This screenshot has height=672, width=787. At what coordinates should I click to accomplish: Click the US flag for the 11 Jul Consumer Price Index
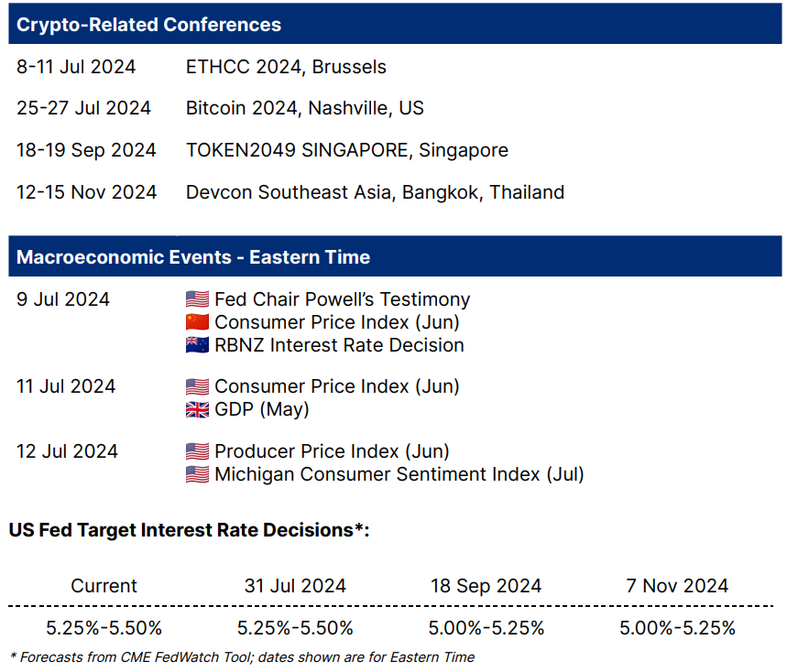coord(197,386)
